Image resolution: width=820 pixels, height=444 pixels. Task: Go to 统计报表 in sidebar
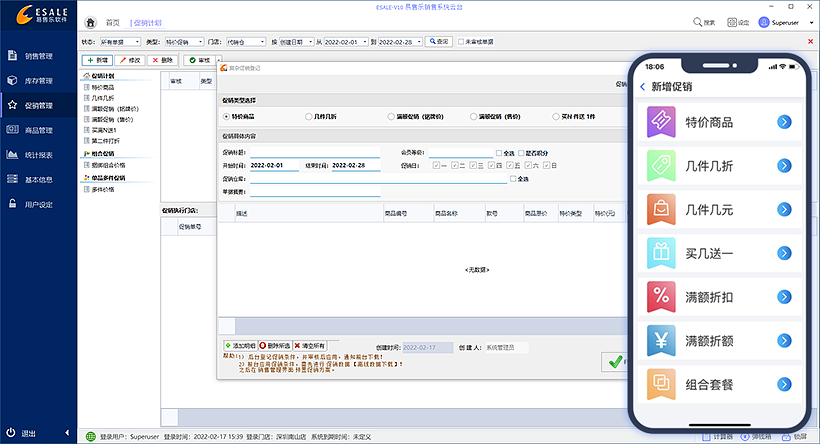(x=38, y=155)
